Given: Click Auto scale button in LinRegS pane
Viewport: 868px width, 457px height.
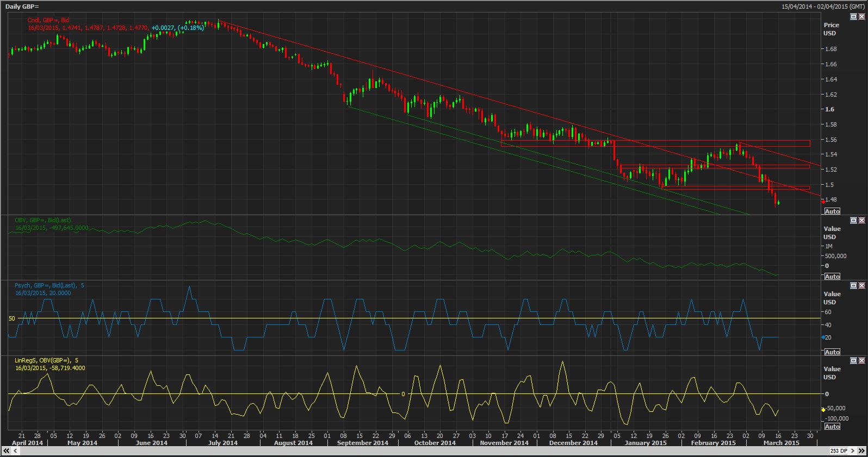Looking at the screenshot, I should 832,426.
